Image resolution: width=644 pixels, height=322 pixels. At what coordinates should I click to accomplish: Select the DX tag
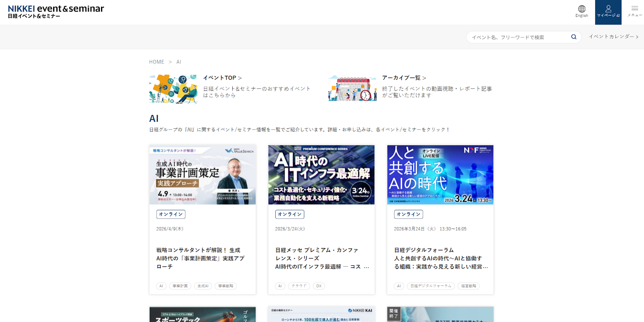point(319,286)
